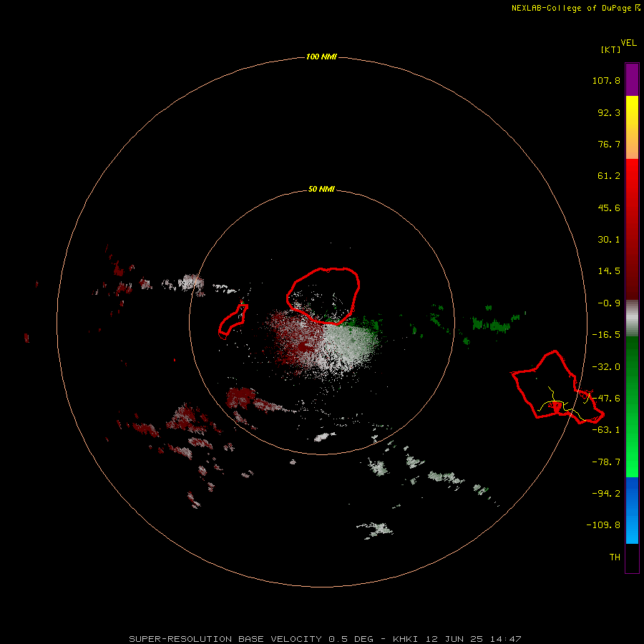Click the 45.6 scale value
This screenshot has height=644, width=644.
tap(609, 208)
